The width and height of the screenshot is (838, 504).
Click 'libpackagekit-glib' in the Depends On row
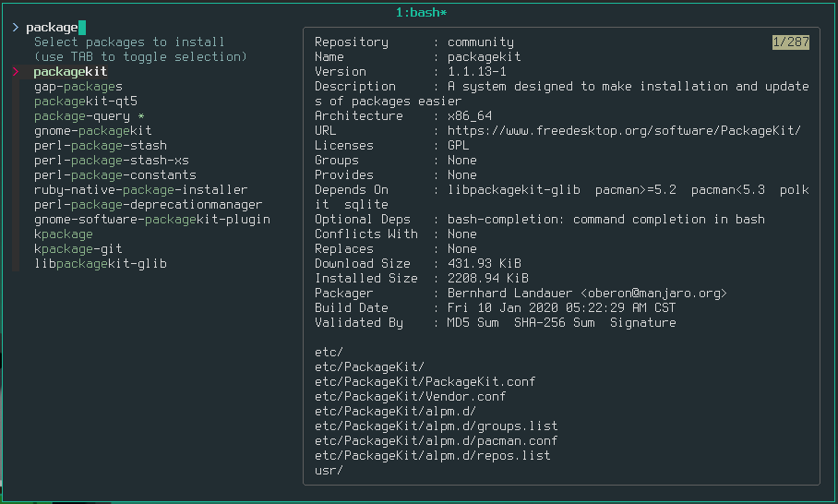tap(513, 190)
